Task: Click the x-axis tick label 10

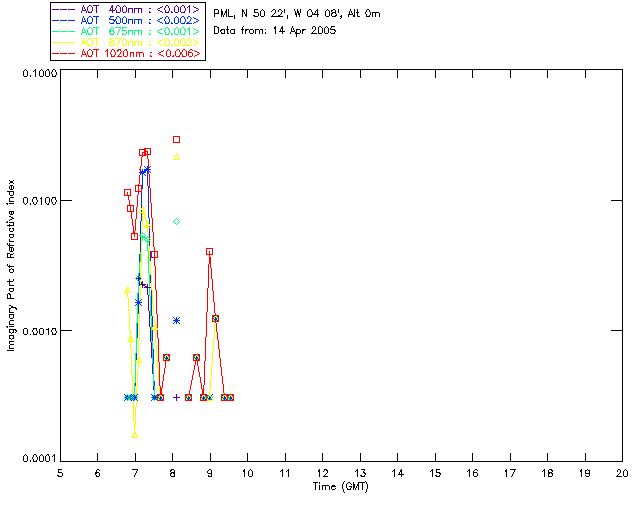Action: 247,473
